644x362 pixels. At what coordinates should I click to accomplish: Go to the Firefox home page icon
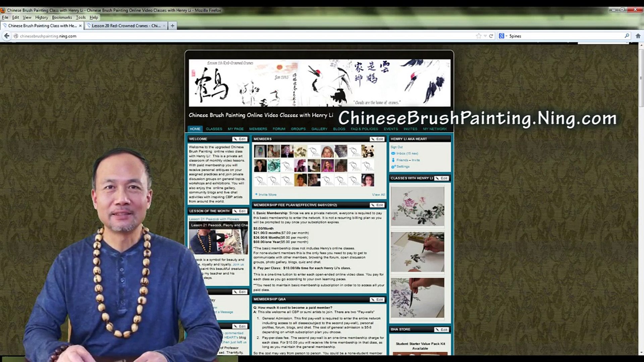point(638,36)
